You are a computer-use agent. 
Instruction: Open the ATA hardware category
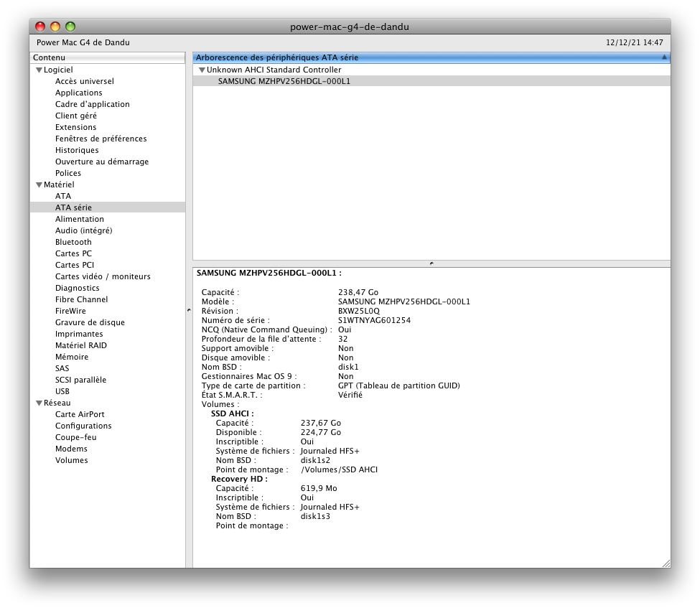click(63, 196)
